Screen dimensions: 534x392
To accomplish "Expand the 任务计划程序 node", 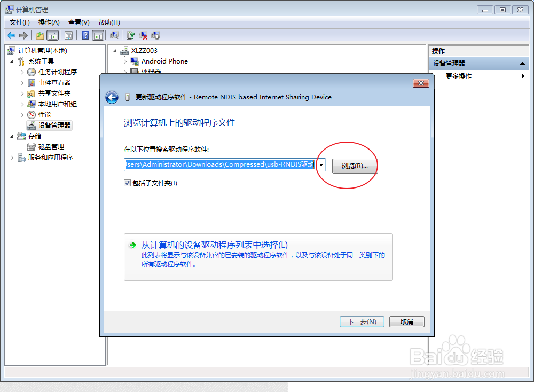I will point(22,72).
